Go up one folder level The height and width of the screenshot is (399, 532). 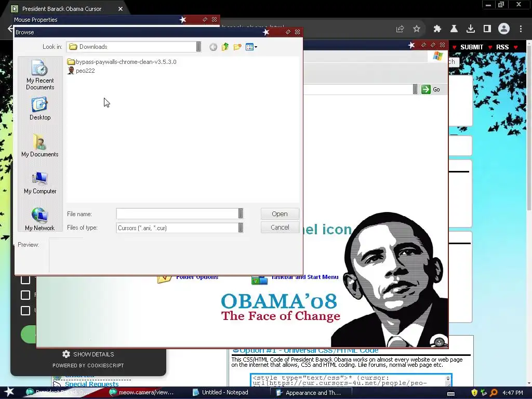[225, 47]
